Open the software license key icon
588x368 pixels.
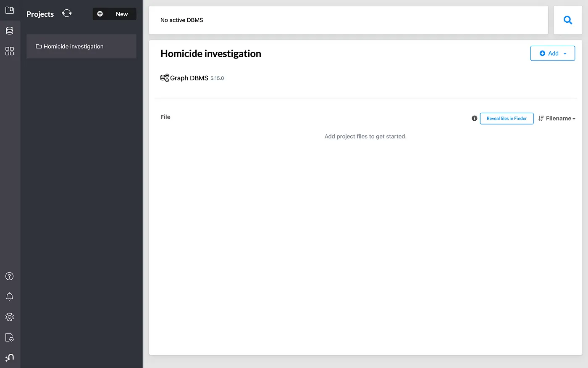click(10, 337)
